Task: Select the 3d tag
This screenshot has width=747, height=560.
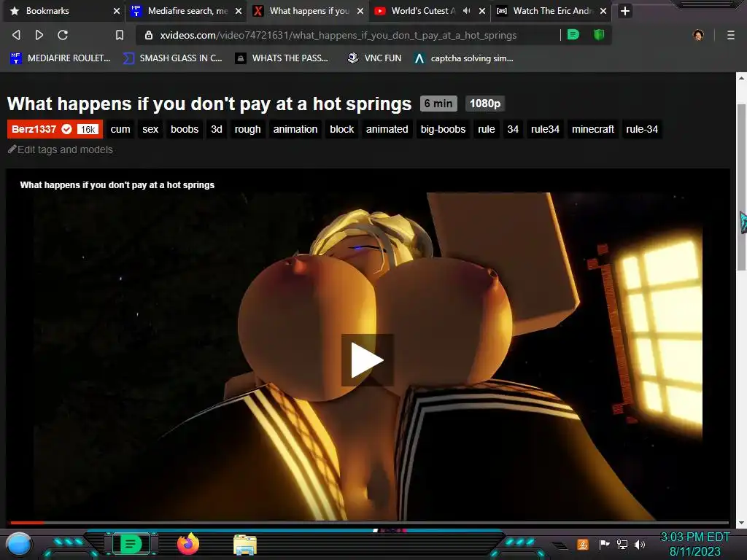Action: click(x=216, y=129)
